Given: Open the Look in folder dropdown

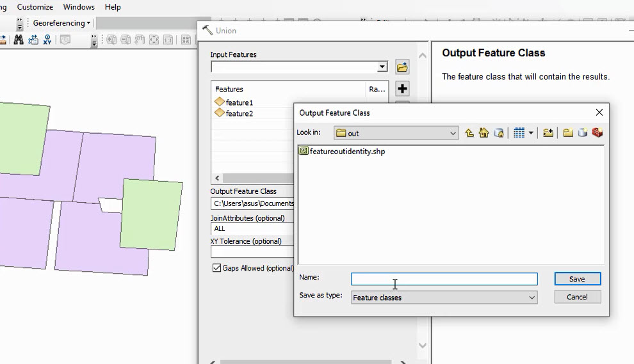Looking at the screenshot, I should click(x=453, y=133).
